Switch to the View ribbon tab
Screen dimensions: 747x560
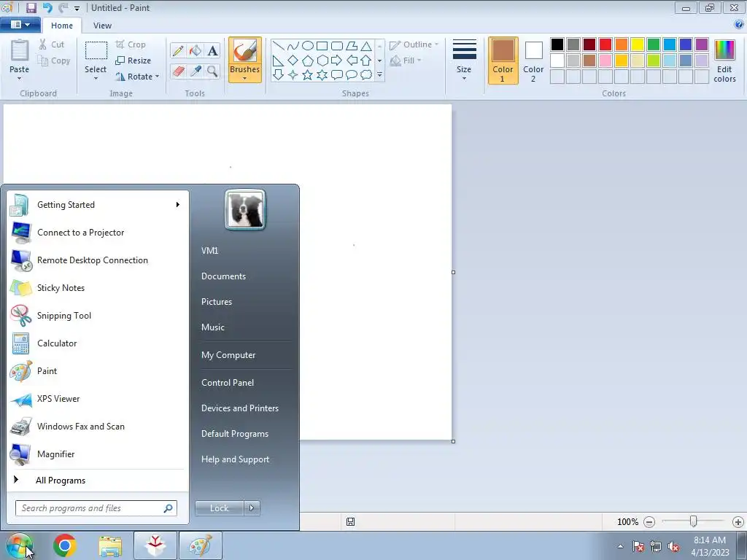tap(102, 26)
